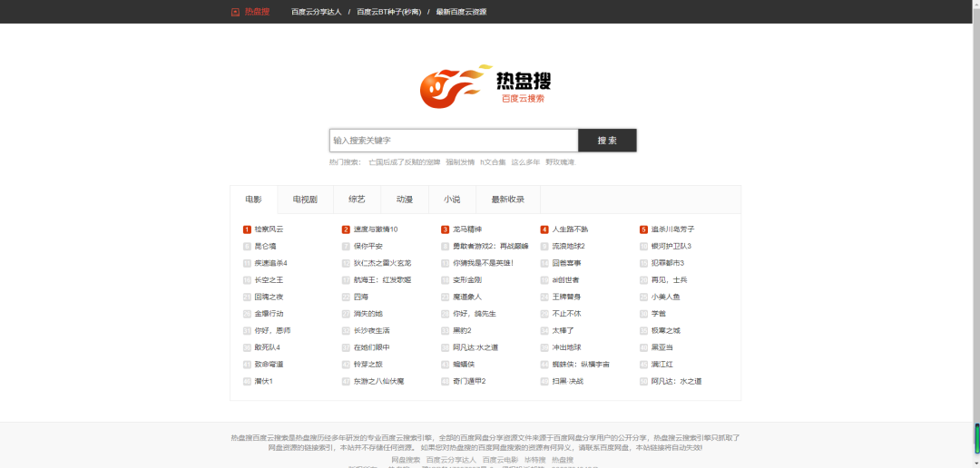Switch to the 综艺 tab

click(357, 200)
